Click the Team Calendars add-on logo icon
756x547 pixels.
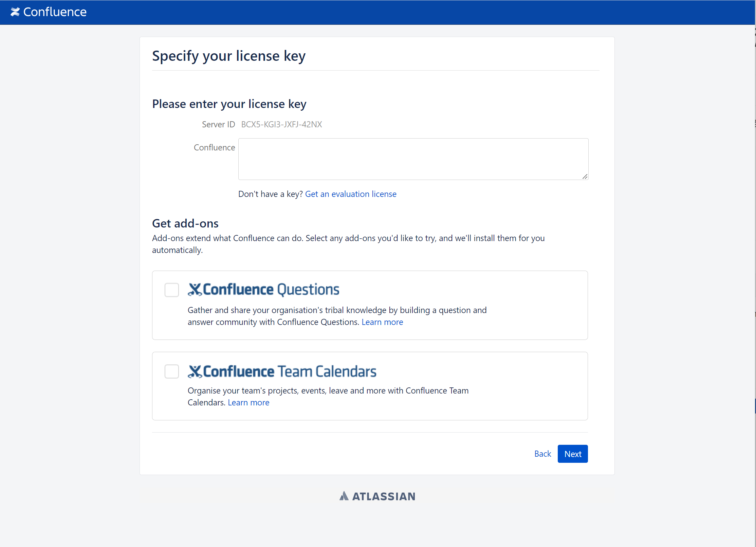click(195, 371)
